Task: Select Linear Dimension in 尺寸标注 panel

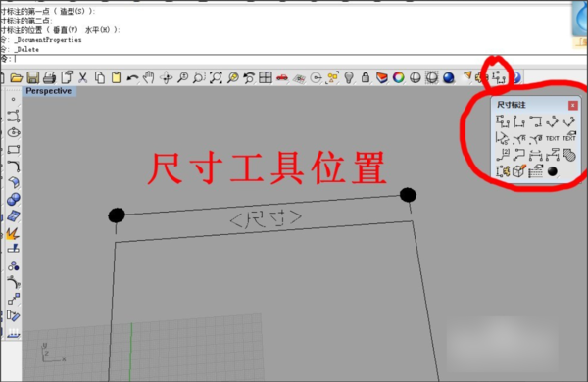Action: pos(503,121)
